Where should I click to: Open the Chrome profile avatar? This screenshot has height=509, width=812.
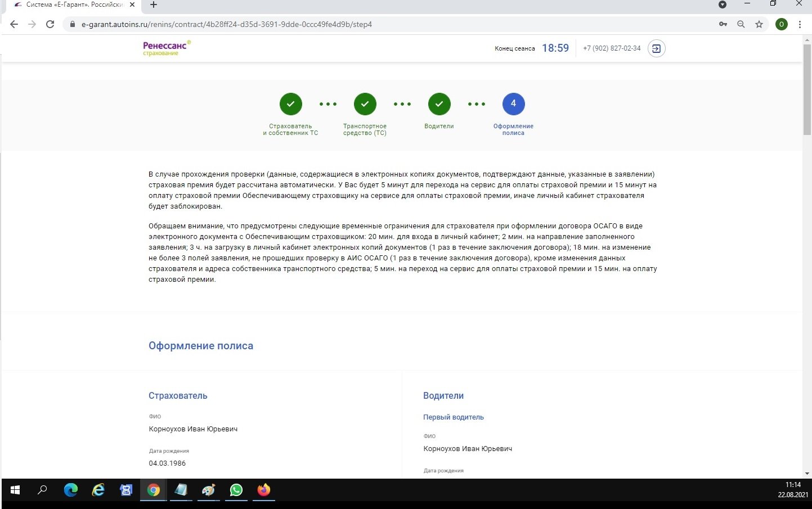click(x=781, y=24)
